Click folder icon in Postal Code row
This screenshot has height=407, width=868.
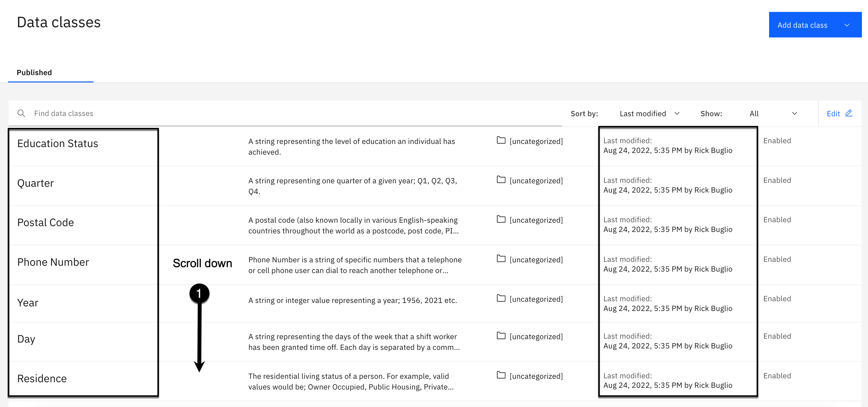[x=501, y=219]
